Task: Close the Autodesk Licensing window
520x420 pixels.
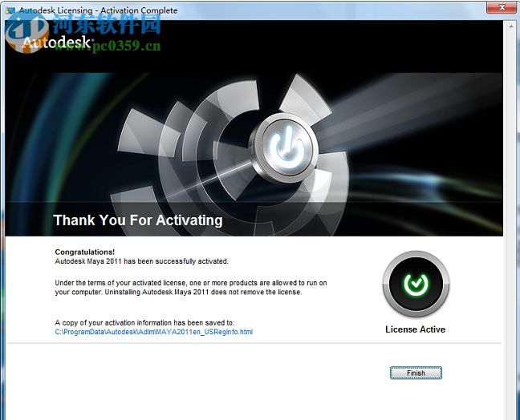Action: (x=502, y=7)
